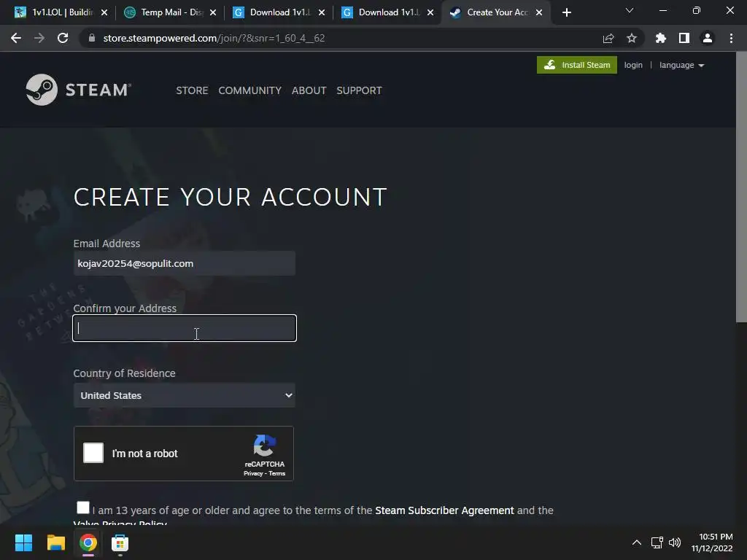This screenshot has width=747, height=560.
Task: Click the padlock site info icon
Action: 92,38
